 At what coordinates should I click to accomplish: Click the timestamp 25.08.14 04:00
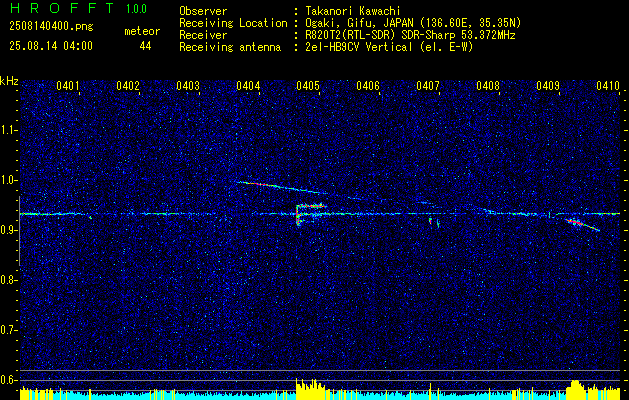pyautogui.click(x=51, y=46)
